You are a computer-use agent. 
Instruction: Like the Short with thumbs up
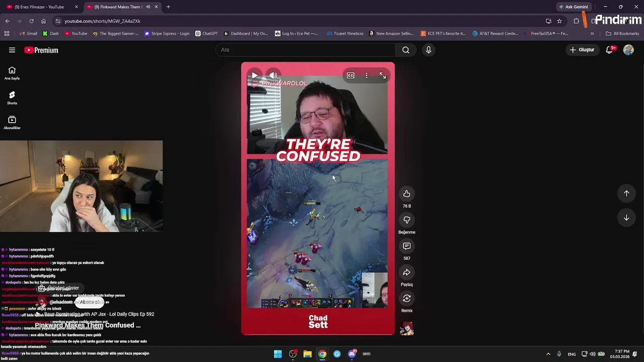(407, 194)
